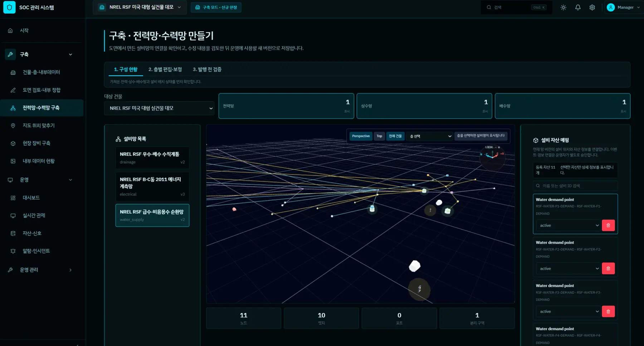Delete RSF-WATER-F2-DEMAND asset with red trash icon
Image resolution: width=644 pixels, height=346 pixels.
pyautogui.click(x=608, y=269)
